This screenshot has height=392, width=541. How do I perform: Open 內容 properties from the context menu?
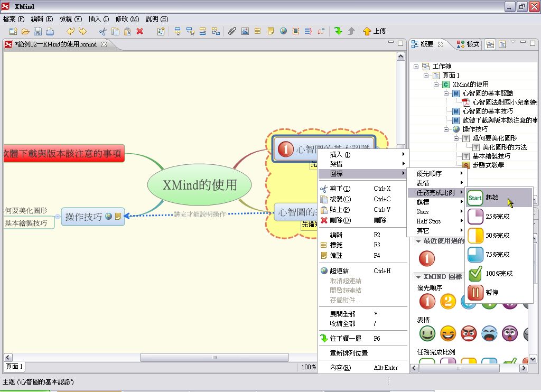click(362, 368)
